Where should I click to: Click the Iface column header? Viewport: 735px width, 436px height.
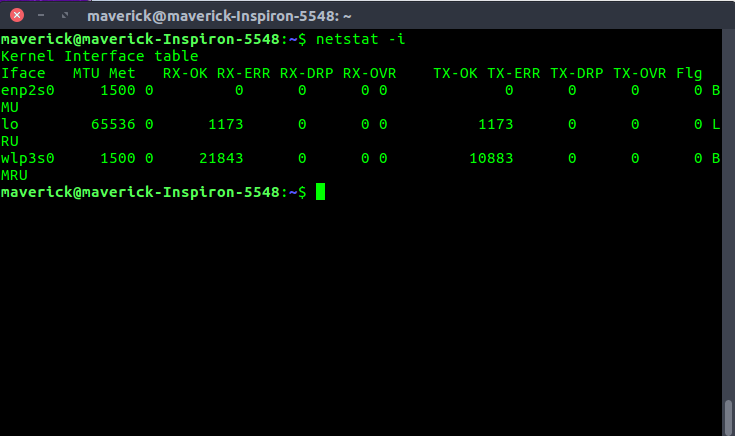click(23, 74)
